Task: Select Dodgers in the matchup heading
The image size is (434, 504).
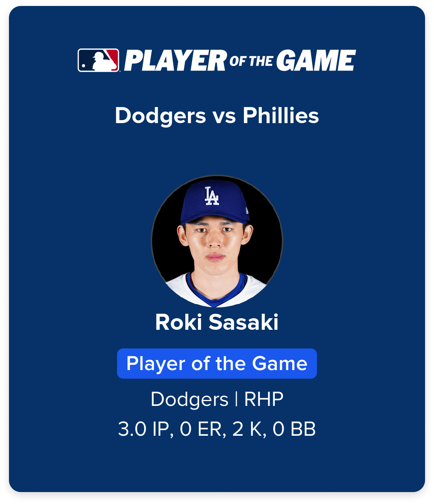Action: 160,116
